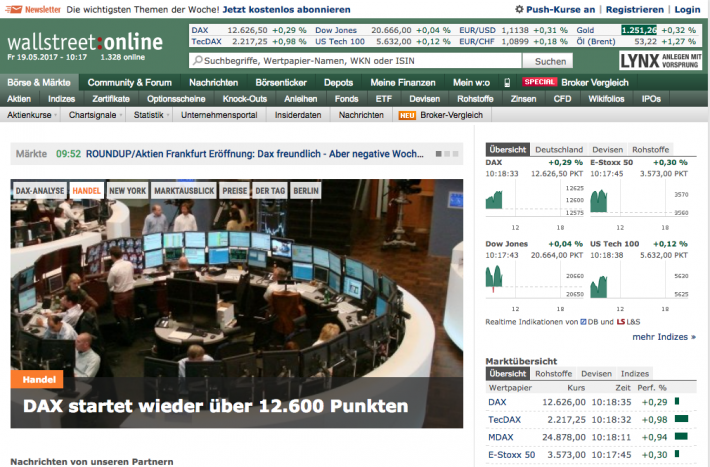Open the ROUNDUP Aktien Frankfurt headline

pyautogui.click(x=254, y=154)
